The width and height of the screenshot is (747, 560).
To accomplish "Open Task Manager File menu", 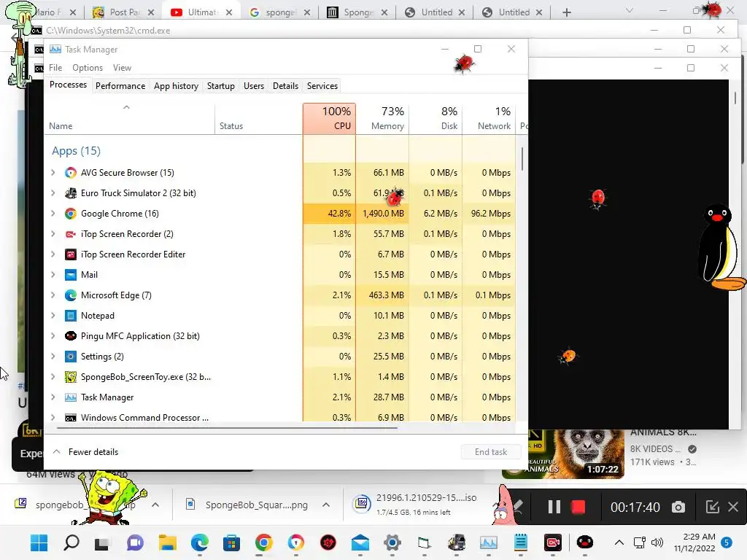I will (x=55, y=68).
